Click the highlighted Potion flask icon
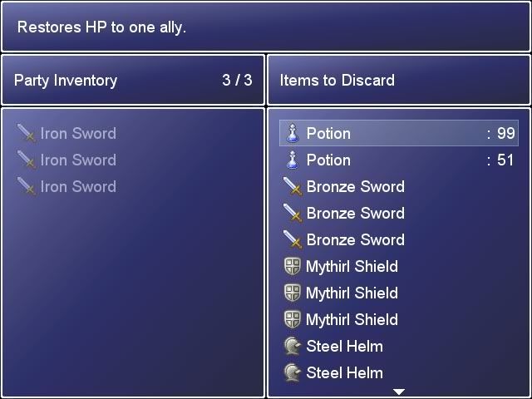This screenshot has height=399, width=532. [293, 133]
